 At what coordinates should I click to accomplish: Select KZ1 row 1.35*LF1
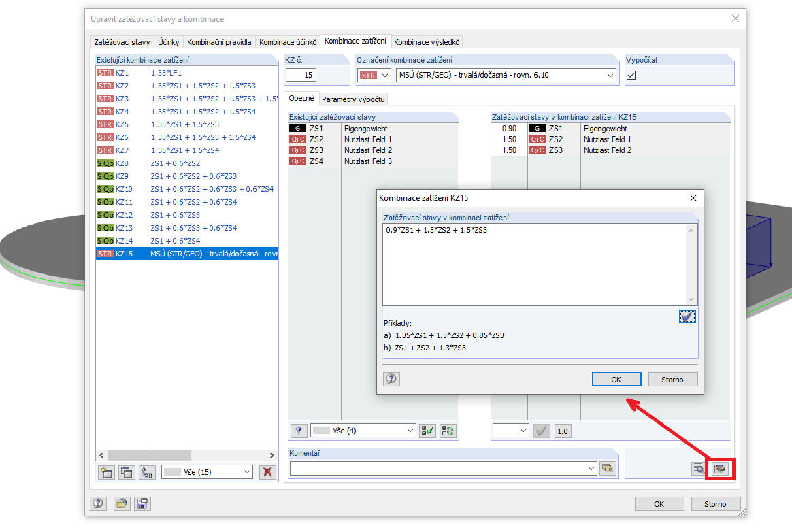tap(187, 73)
